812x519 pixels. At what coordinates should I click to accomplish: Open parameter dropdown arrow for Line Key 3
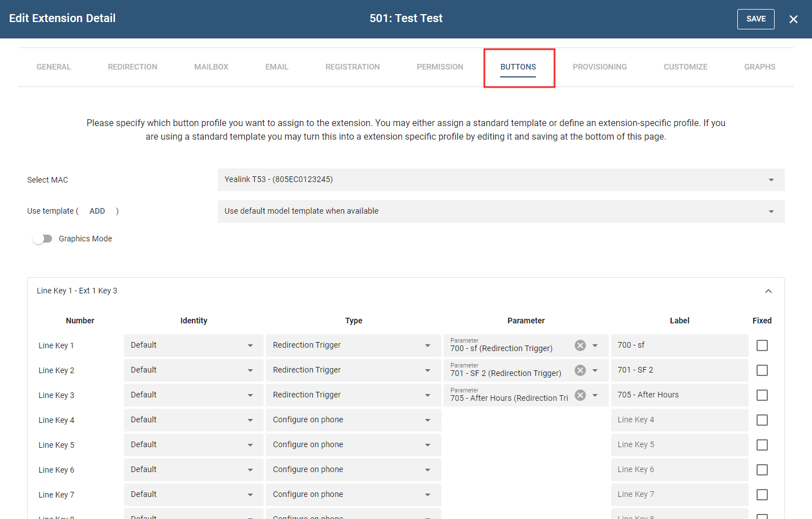(x=595, y=395)
